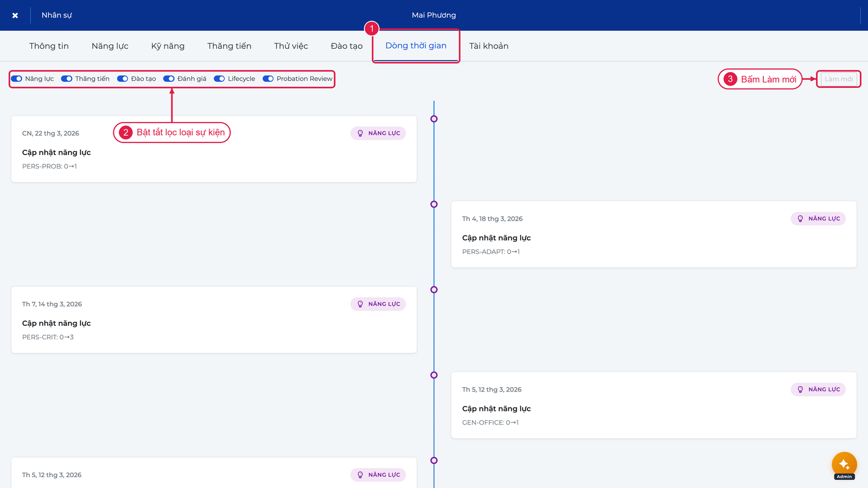Toggle the Probation Review filter switch
The image size is (868, 488).
click(268, 79)
